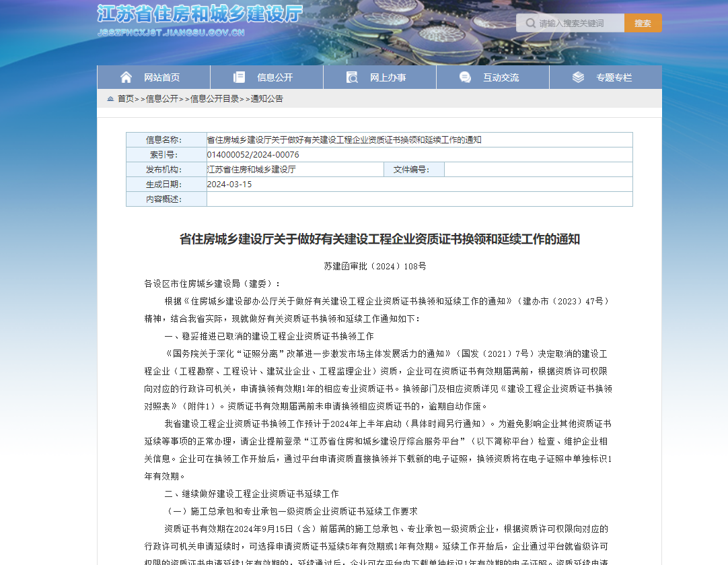Open the 专题专栏 navigation tab
The image size is (728, 565).
click(606, 77)
